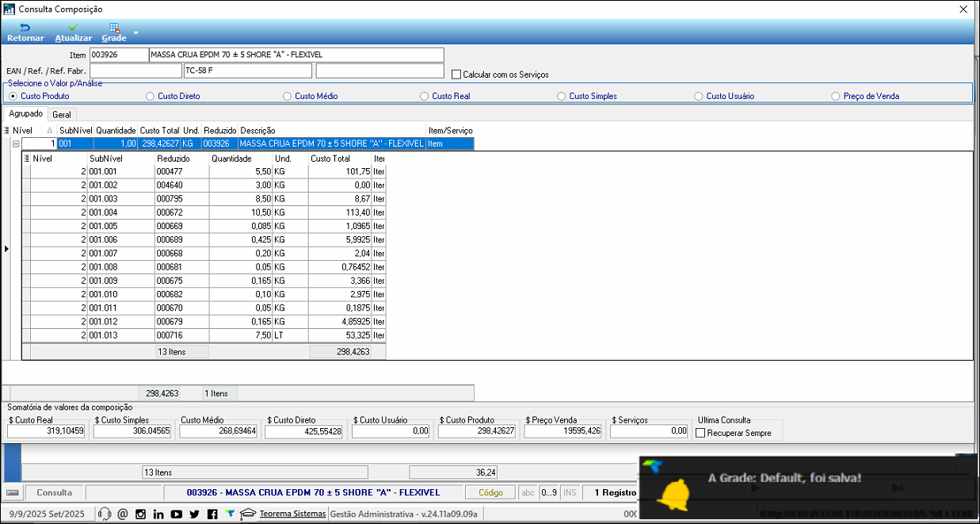Sort by the outer Descrição column header
The width and height of the screenshot is (980, 524).
coord(332,130)
